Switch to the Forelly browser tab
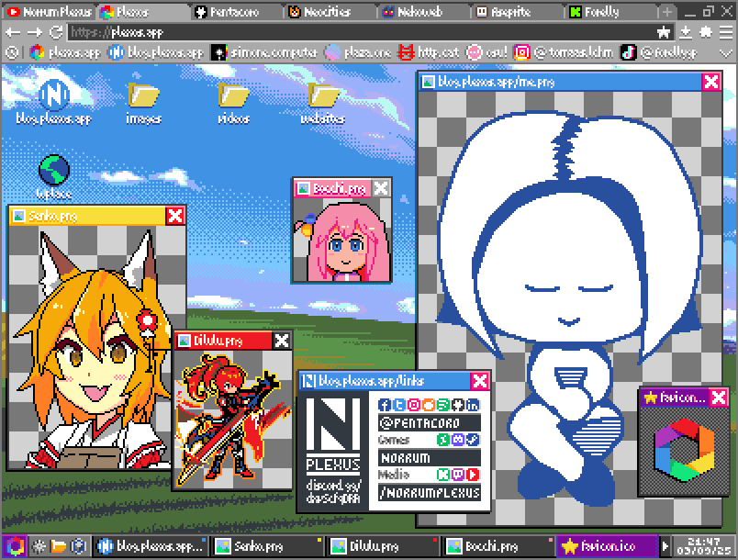The width and height of the screenshot is (738, 560). 611,12
